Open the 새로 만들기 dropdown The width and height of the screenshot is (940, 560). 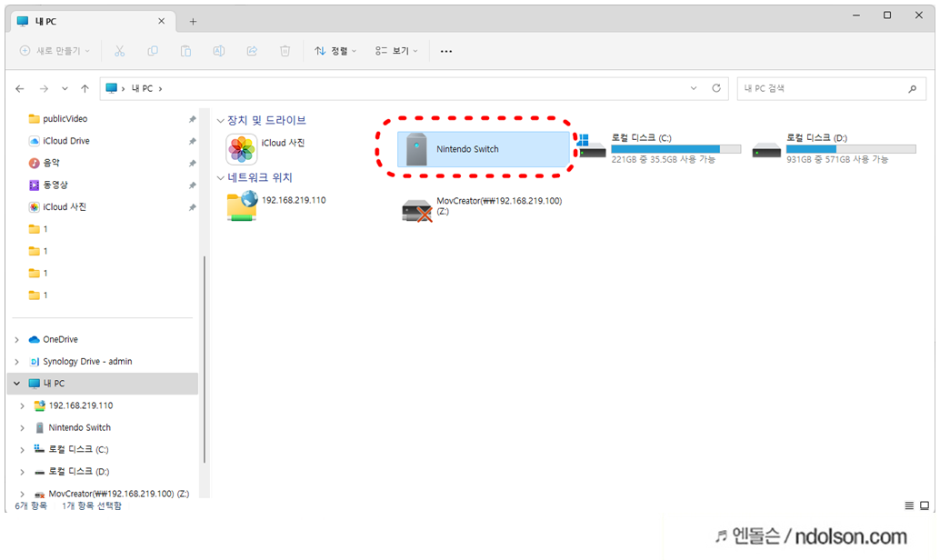coord(55,51)
